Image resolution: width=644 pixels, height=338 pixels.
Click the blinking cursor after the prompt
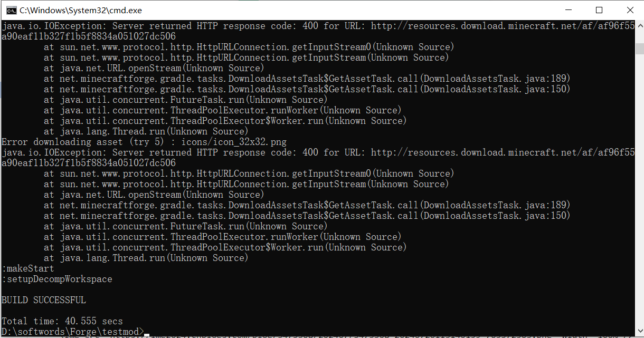147,334
